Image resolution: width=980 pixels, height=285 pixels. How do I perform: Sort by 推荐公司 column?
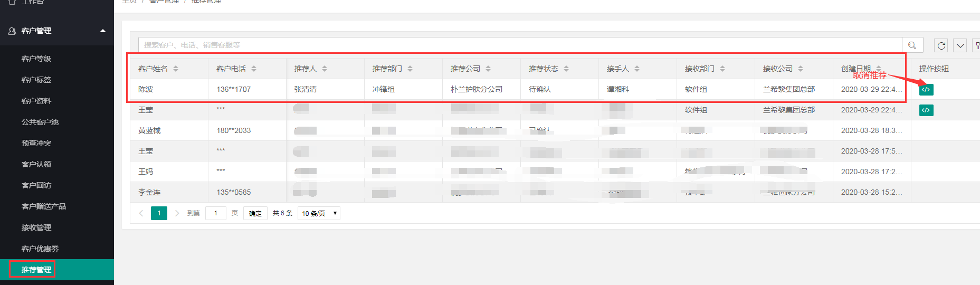(488, 69)
